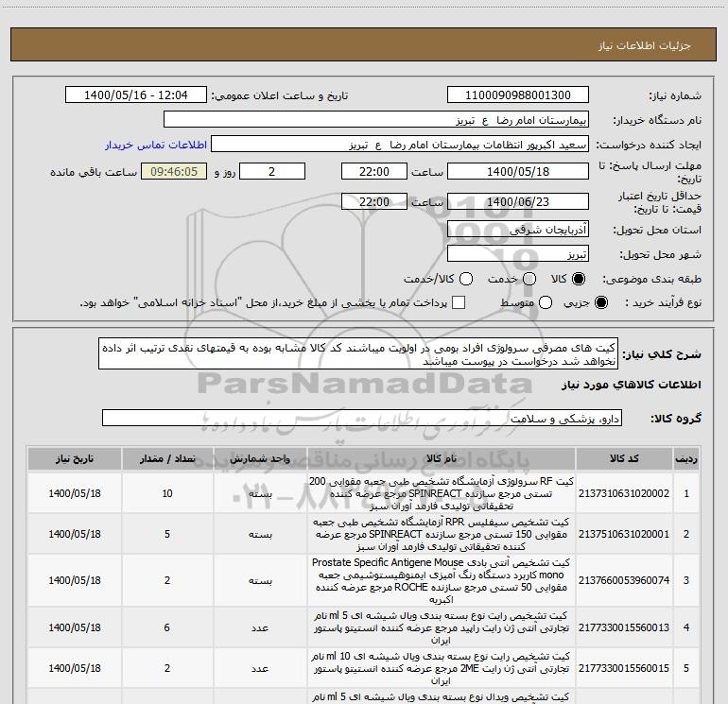Click the دارو، پزشکی و سلامت group field
Image resolution: width=728 pixels, height=704 pixels.
click(x=362, y=418)
